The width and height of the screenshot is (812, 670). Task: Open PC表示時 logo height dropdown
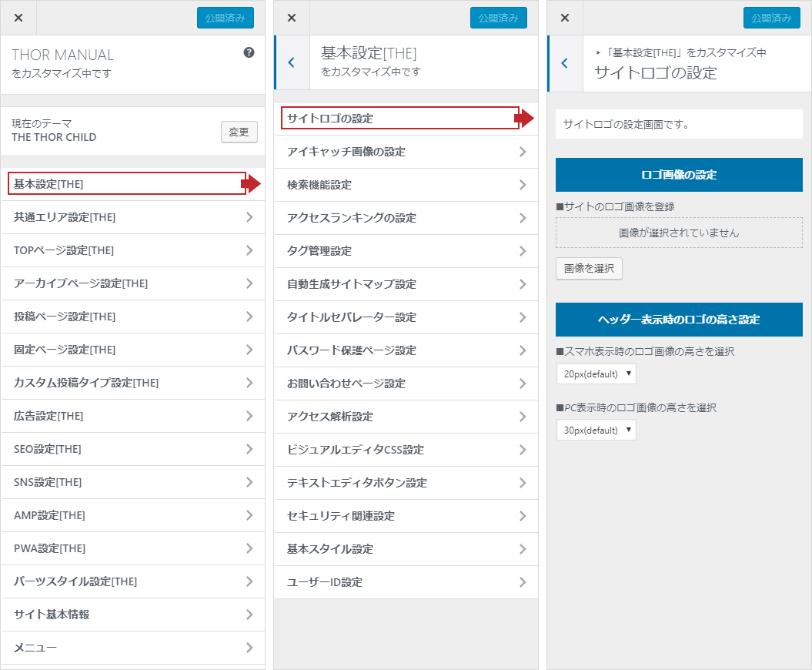click(x=596, y=430)
